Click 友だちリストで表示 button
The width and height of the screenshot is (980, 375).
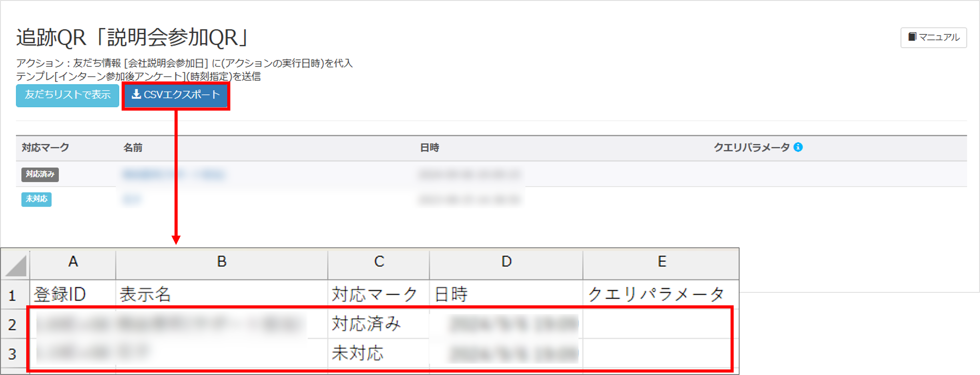coord(67,95)
